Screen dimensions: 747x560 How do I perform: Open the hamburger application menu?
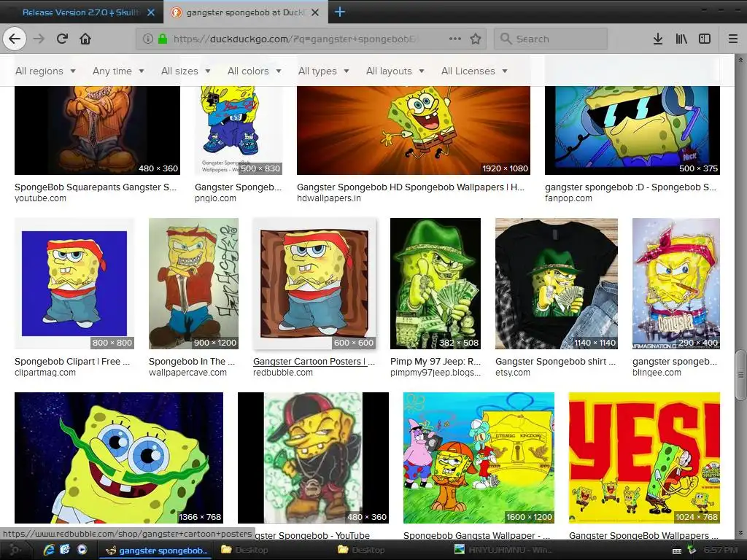pos(732,39)
